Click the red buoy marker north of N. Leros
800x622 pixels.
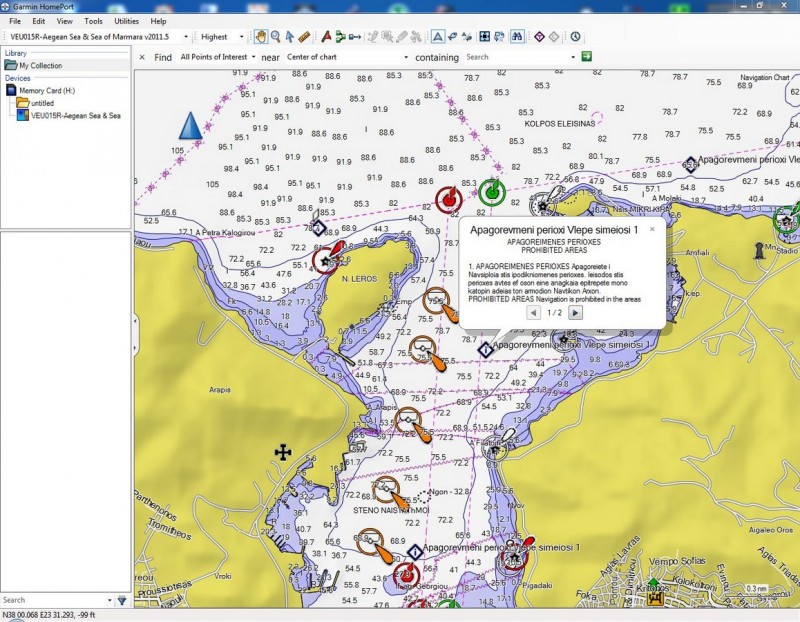point(449,200)
